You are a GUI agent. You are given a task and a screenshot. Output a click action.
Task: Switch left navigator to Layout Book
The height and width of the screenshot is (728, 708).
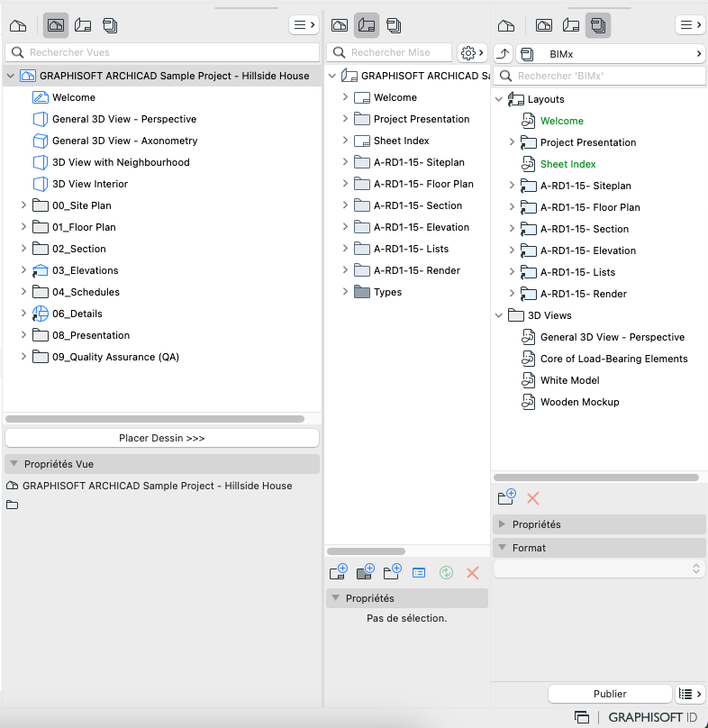(83, 25)
